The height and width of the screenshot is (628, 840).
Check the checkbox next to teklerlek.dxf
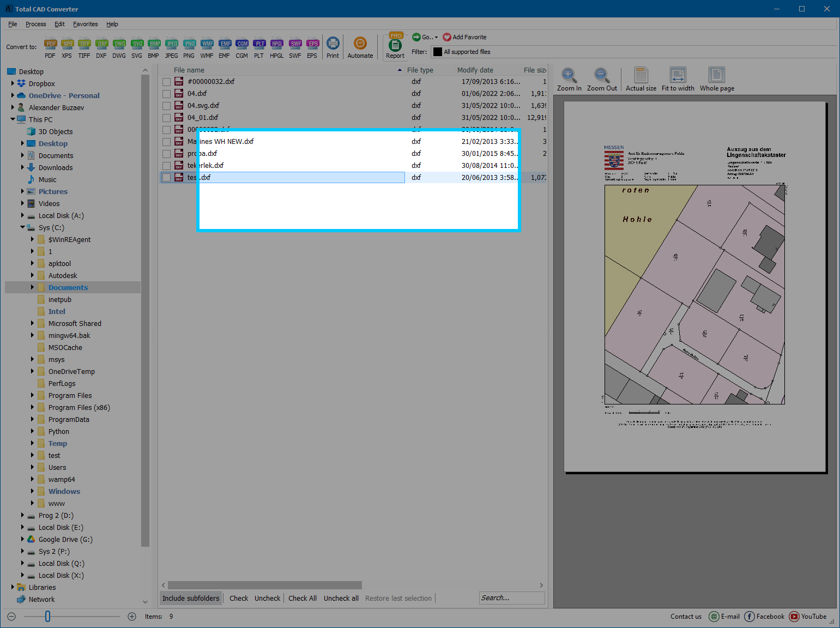166,165
